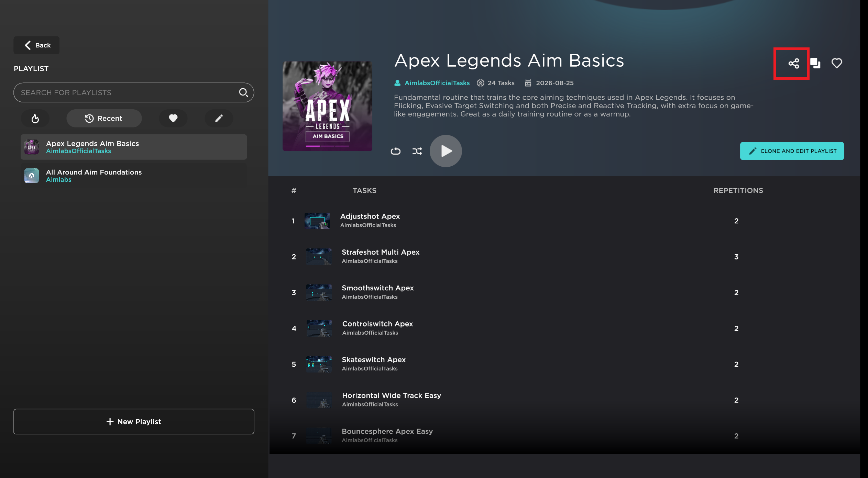This screenshot has width=868, height=478.
Task: Open AimlabsOfficialTasks author link
Action: tap(437, 83)
